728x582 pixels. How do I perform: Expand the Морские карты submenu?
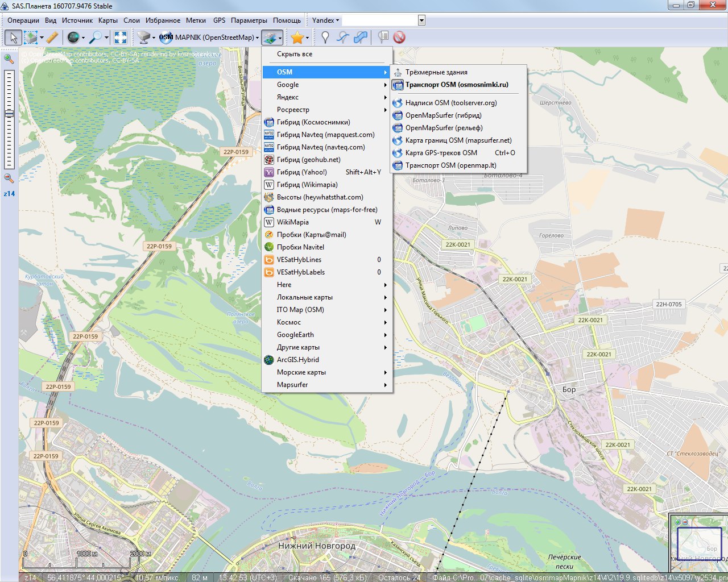327,372
